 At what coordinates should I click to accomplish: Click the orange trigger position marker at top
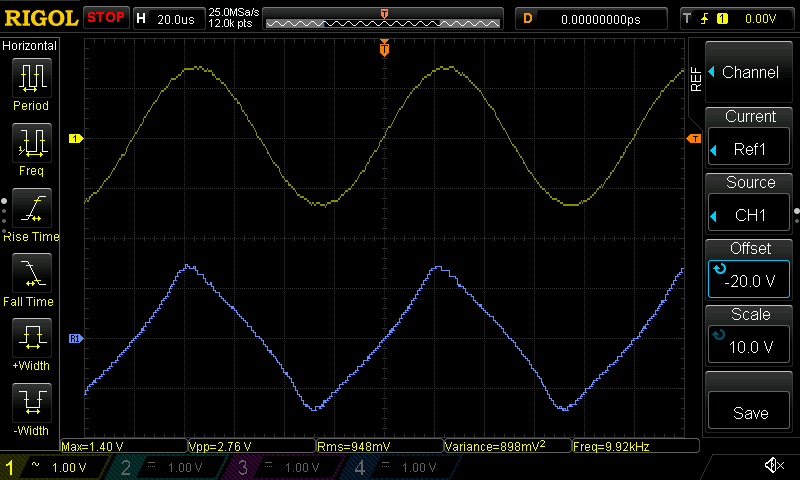click(384, 48)
